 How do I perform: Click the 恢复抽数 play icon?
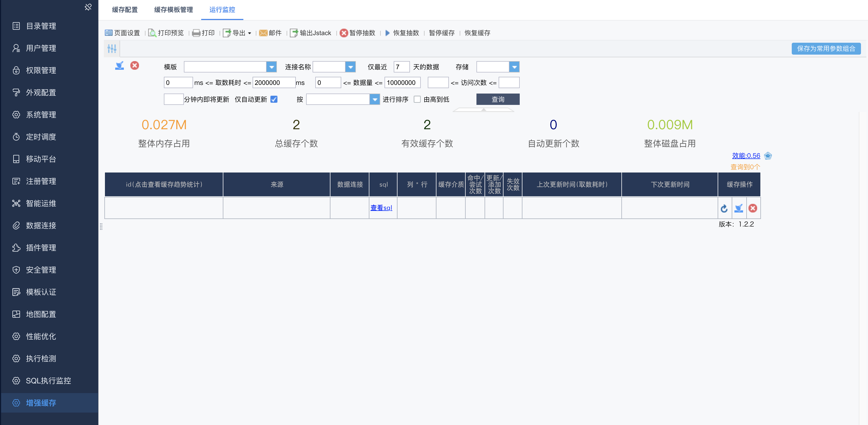click(x=387, y=33)
